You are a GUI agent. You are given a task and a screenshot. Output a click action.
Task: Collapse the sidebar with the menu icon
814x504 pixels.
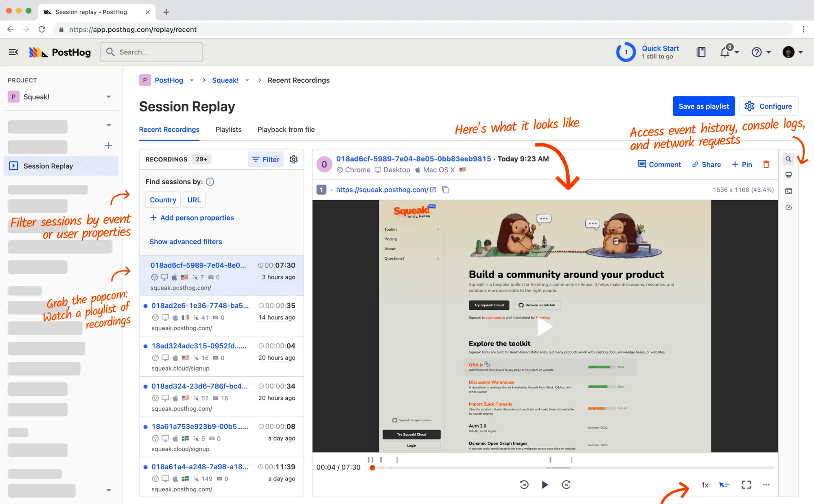coord(13,52)
